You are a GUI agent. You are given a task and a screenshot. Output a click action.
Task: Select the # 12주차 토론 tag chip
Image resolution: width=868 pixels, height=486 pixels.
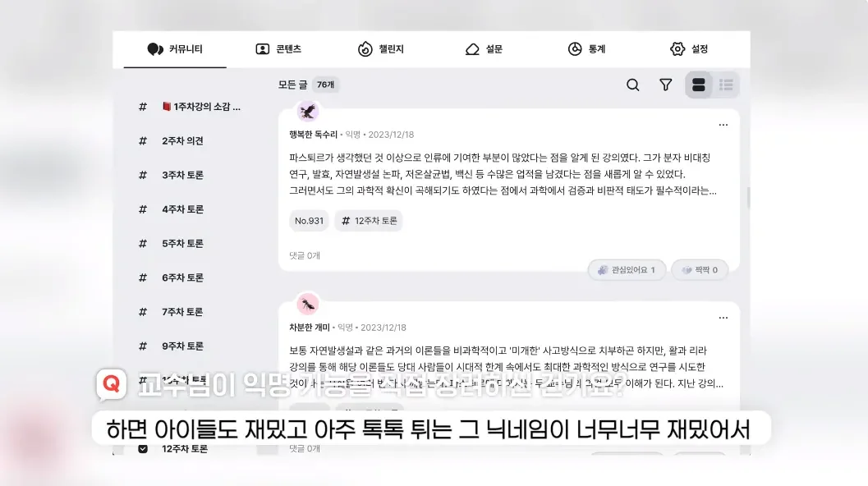pyautogui.click(x=369, y=221)
